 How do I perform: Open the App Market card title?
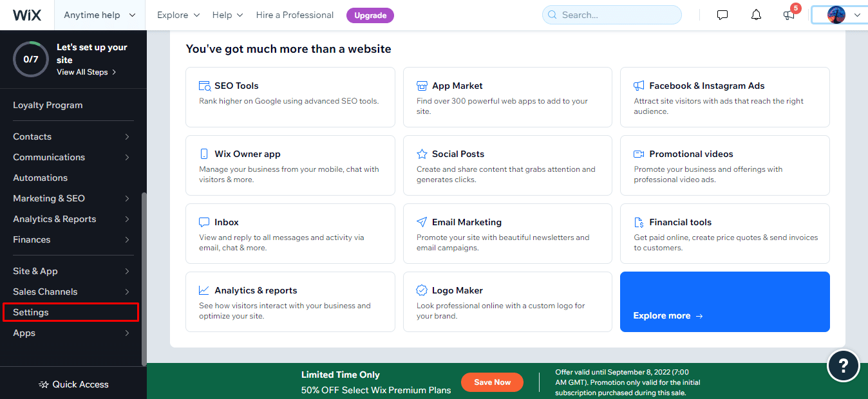pos(457,86)
